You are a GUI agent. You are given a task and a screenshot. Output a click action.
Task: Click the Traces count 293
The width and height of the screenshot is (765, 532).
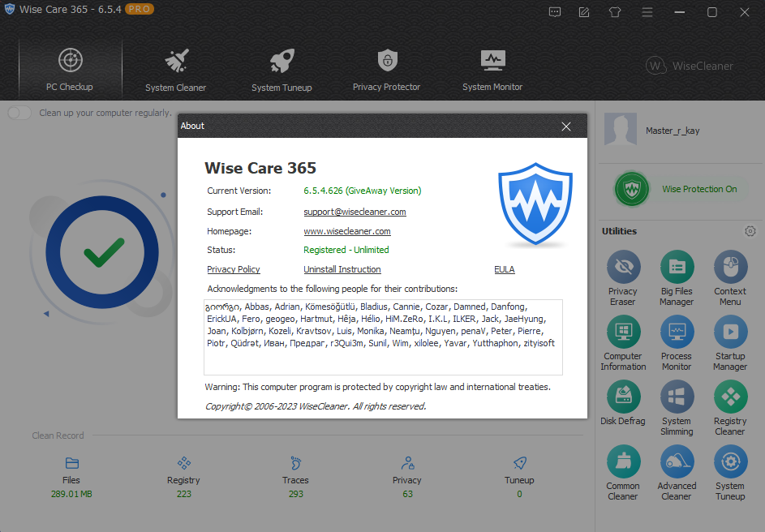(x=295, y=494)
